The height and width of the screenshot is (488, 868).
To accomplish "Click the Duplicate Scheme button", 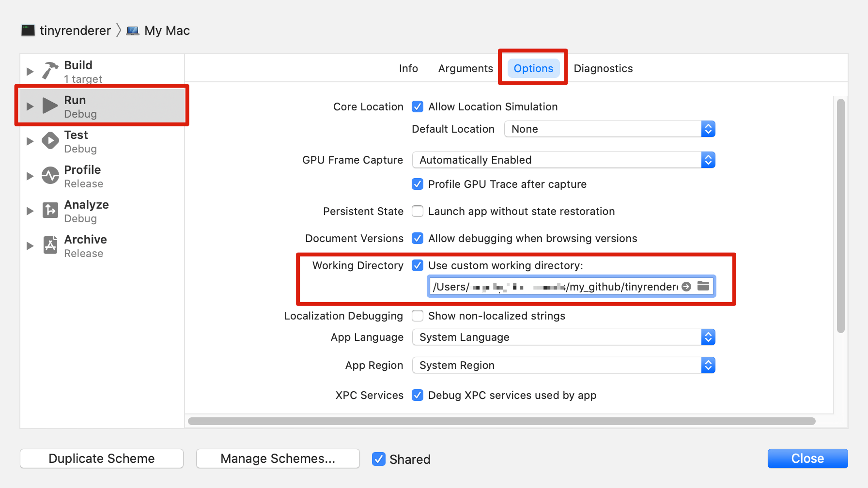I will (102, 458).
